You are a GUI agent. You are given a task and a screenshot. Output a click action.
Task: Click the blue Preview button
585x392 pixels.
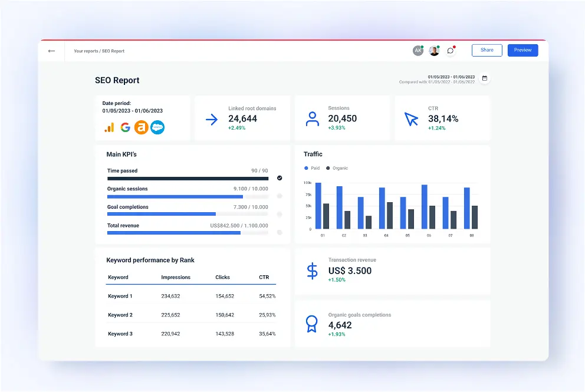(522, 50)
